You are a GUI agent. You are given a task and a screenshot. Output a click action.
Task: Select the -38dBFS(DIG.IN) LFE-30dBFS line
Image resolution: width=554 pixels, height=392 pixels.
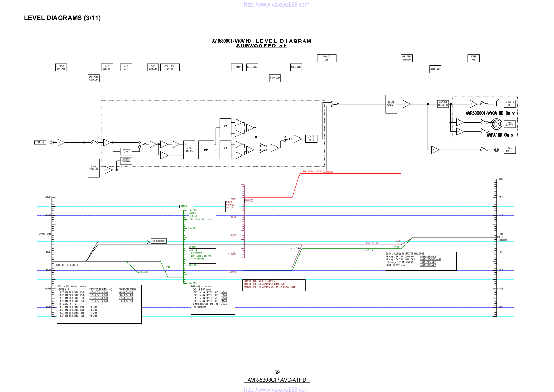coord(259,281)
